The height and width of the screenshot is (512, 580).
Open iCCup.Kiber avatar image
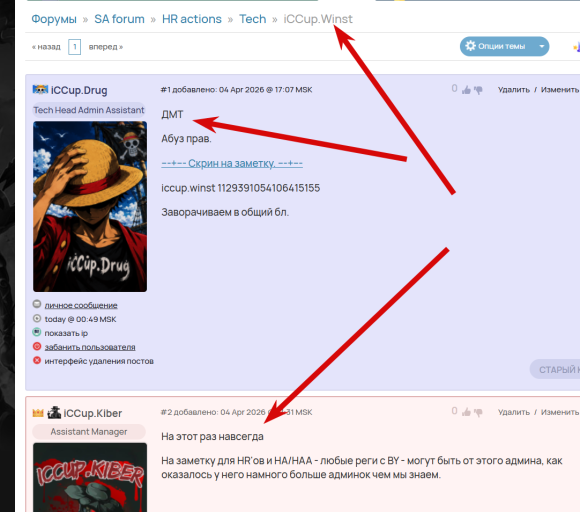[x=90, y=477]
